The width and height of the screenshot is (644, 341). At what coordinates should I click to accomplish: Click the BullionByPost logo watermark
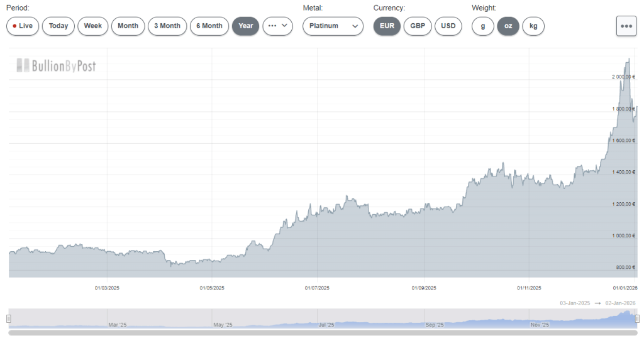click(57, 65)
